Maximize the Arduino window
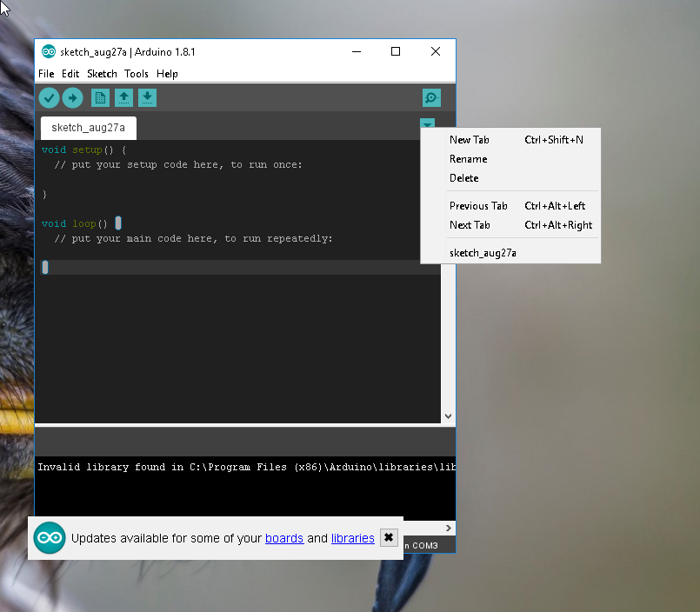Image resolution: width=700 pixels, height=612 pixels. 396,52
